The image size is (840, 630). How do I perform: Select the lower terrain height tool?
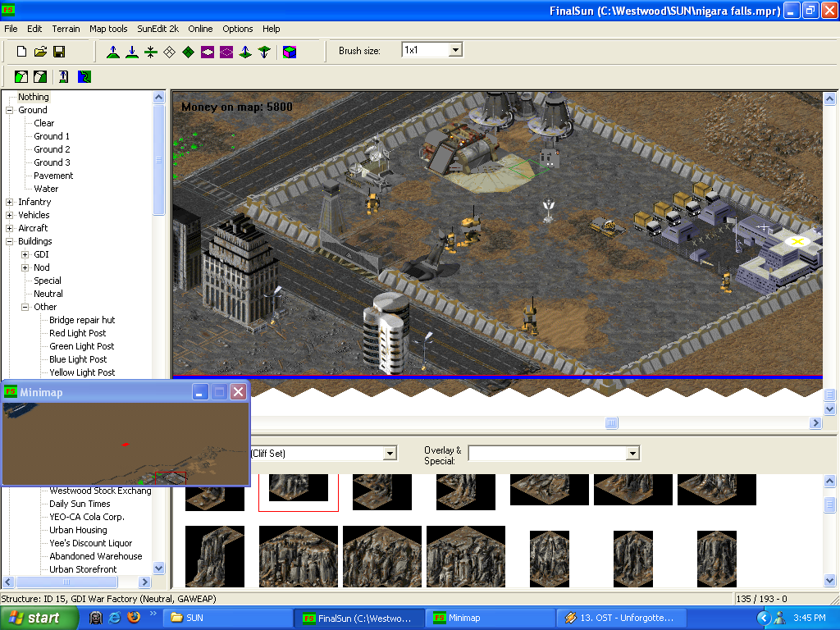pyautogui.click(x=132, y=52)
